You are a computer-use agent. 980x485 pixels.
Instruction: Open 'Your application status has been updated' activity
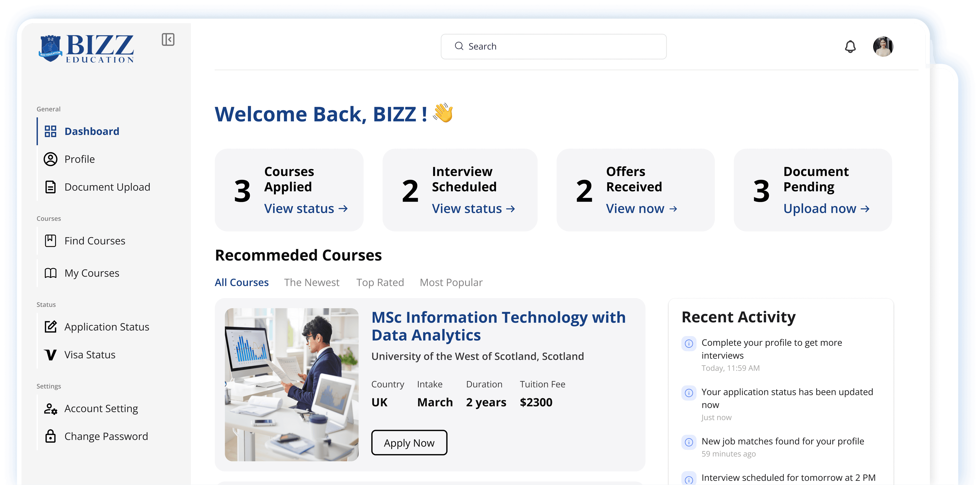tap(787, 398)
